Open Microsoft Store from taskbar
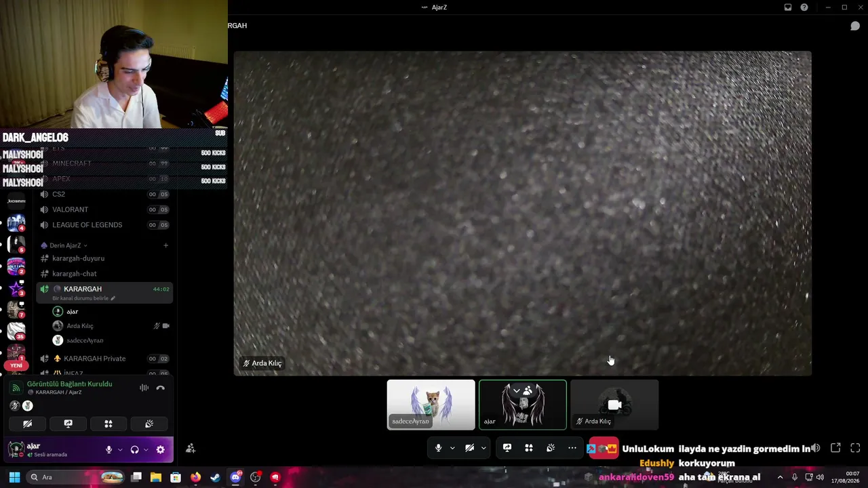The image size is (868, 488). click(x=176, y=477)
